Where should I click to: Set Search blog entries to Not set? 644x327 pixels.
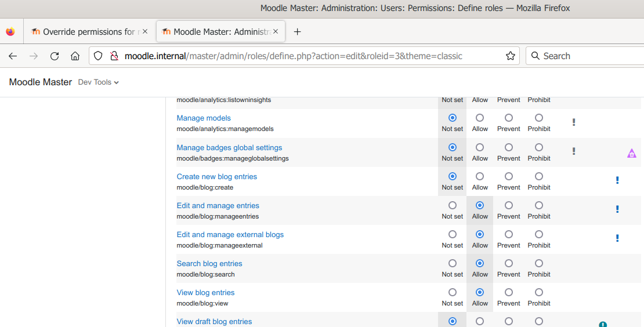coord(452,263)
